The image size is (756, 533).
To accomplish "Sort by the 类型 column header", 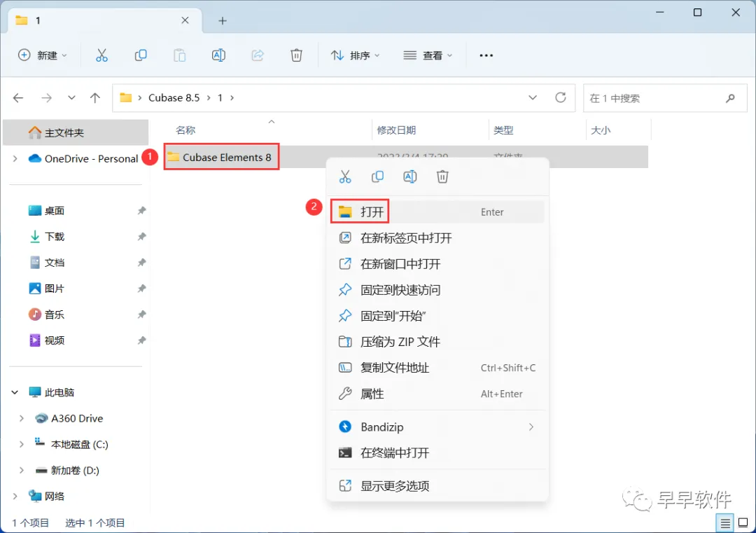I will pyautogui.click(x=504, y=130).
